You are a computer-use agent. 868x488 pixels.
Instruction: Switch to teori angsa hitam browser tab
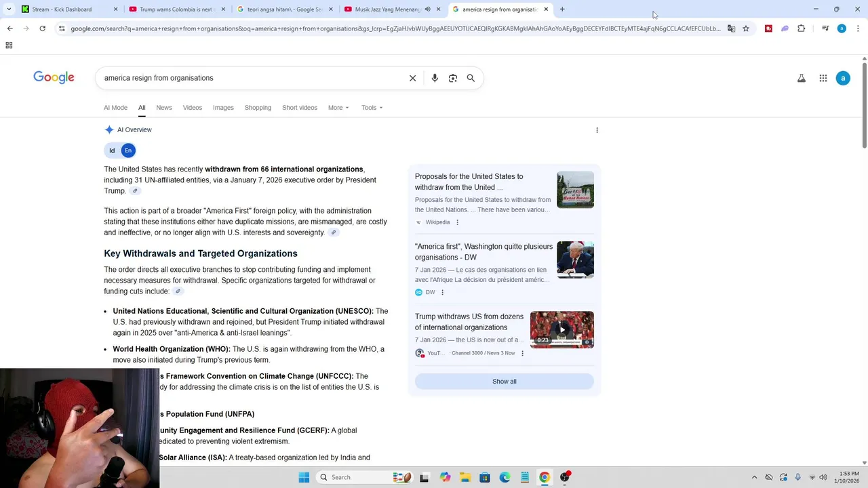pyautogui.click(x=285, y=9)
